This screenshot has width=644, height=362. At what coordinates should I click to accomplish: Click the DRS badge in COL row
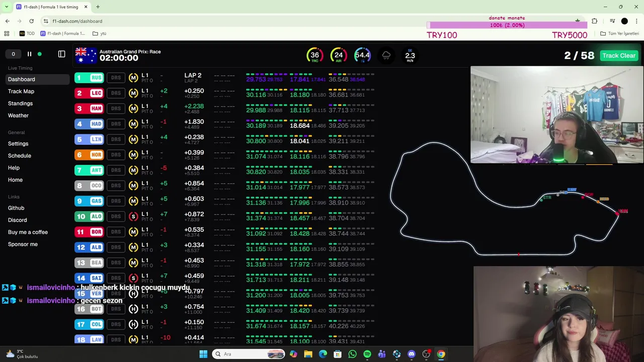(116, 324)
